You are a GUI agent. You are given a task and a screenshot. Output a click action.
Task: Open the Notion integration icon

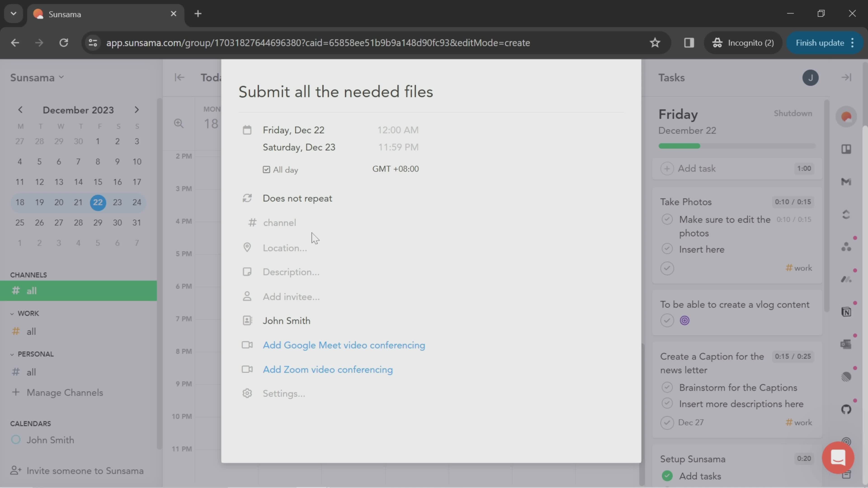coord(846,312)
